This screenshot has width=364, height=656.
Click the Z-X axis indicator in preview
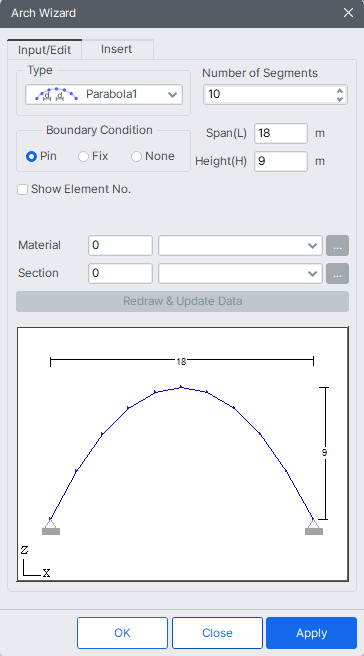coord(36,562)
